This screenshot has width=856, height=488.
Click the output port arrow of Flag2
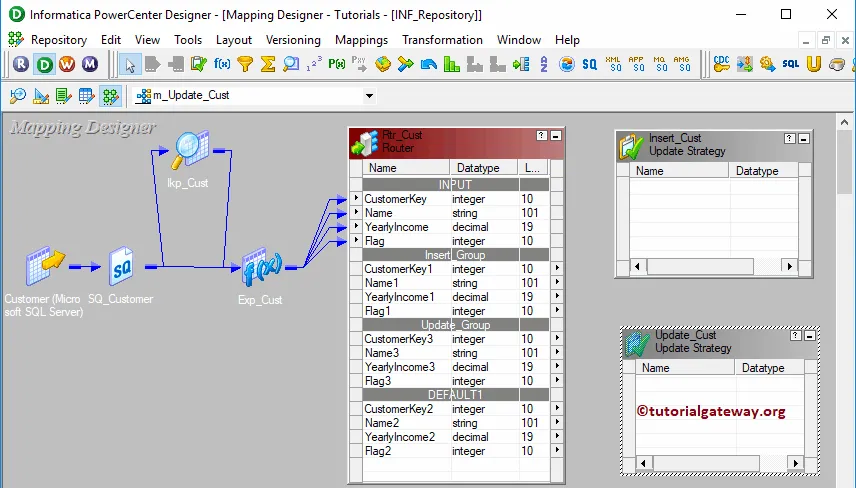[x=557, y=450]
